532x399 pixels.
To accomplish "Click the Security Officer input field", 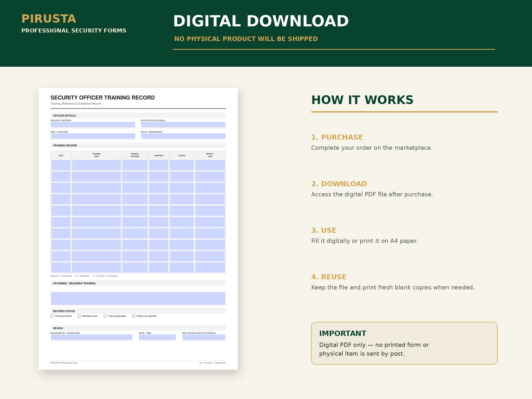I will tap(93, 125).
